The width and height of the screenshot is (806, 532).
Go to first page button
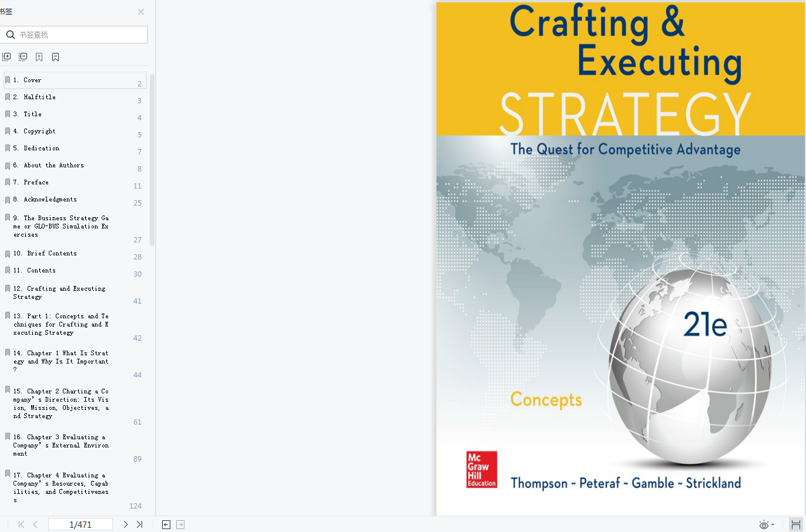click(21, 524)
